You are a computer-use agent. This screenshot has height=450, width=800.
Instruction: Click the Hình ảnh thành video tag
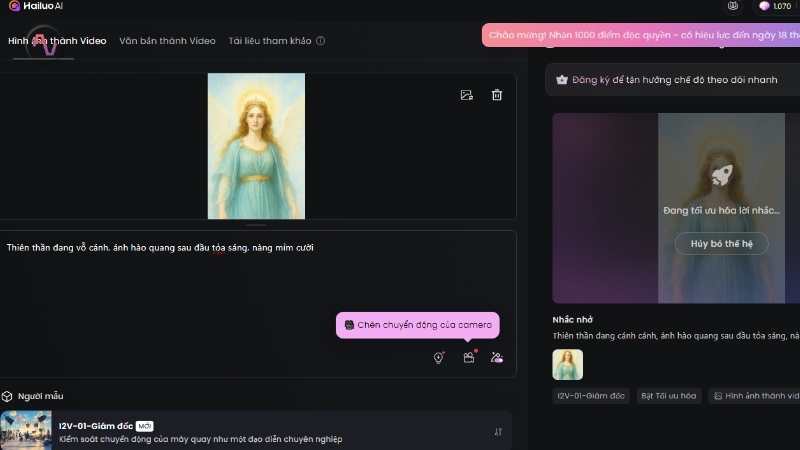point(755,396)
